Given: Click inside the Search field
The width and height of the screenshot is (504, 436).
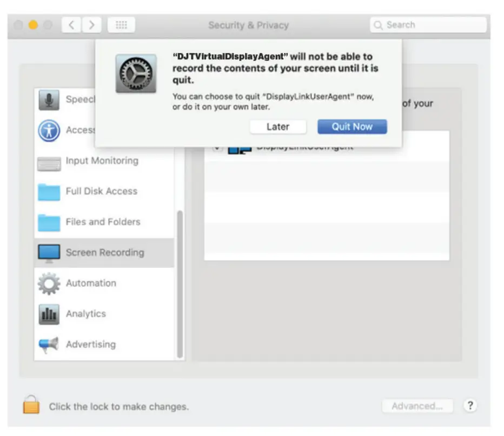Looking at the screenshot, I should 427,24.
